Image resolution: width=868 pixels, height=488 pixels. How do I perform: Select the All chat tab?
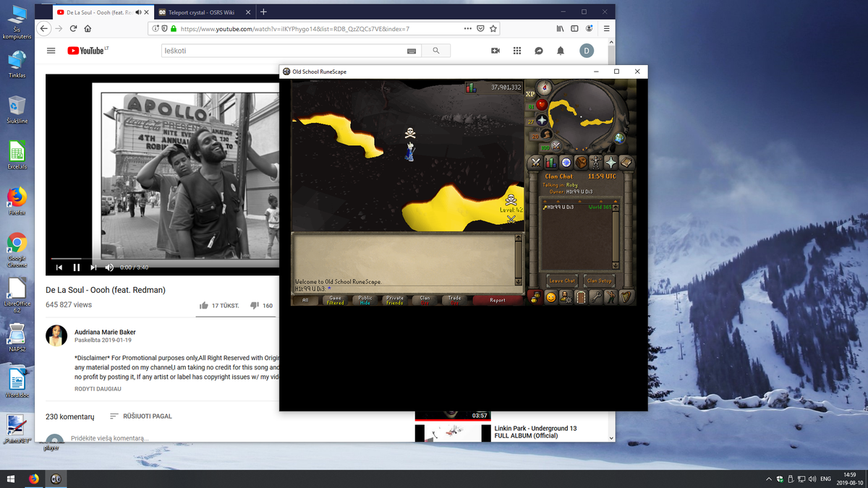tap(306, 300)
